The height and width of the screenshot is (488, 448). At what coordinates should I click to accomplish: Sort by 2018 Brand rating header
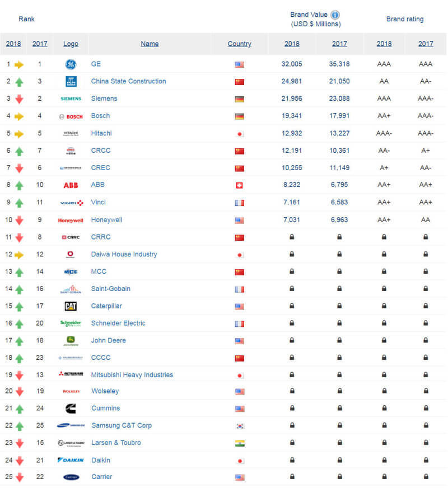coord(384,44)
